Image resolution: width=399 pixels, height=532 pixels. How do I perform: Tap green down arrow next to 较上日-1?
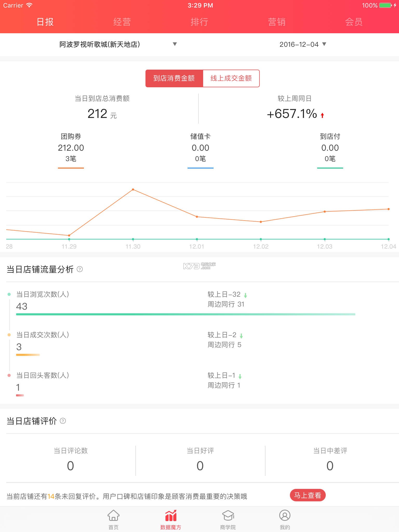[x=240, y=376]
